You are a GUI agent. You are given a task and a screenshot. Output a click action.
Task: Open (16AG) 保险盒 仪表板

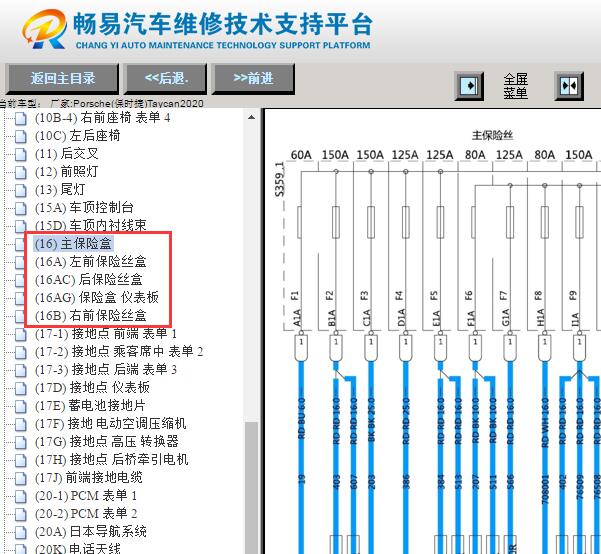tap(97, 298)
